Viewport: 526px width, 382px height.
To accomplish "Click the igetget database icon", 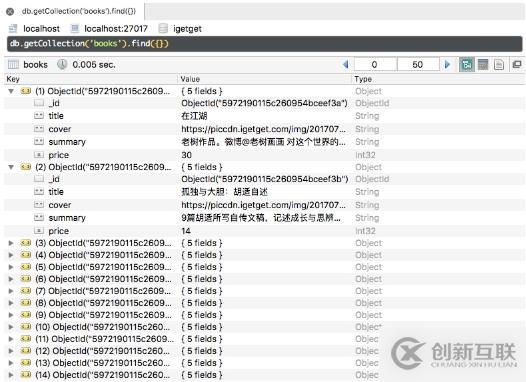I will pos(163,29).
